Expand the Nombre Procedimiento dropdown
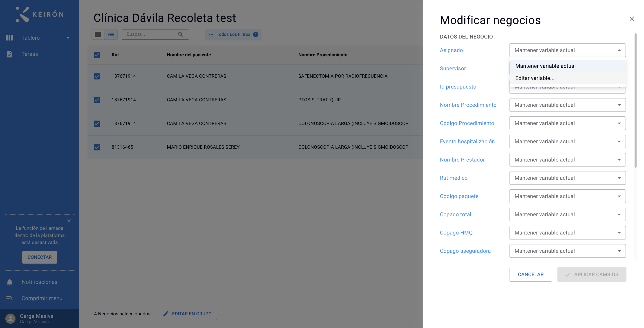 (x=568, y=105)
